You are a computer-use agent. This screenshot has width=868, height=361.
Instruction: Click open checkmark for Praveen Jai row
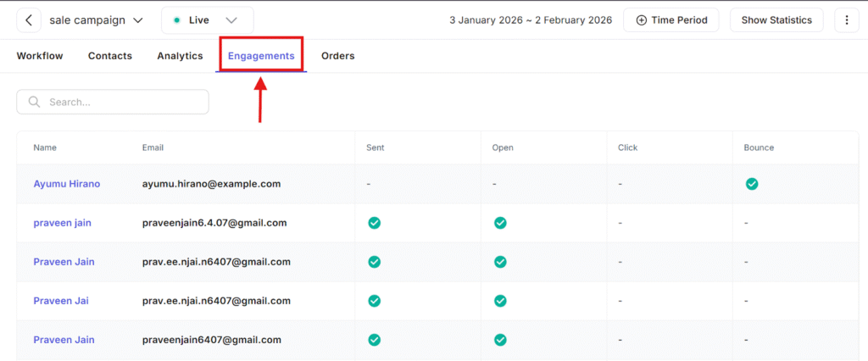(x=500, y=301)
